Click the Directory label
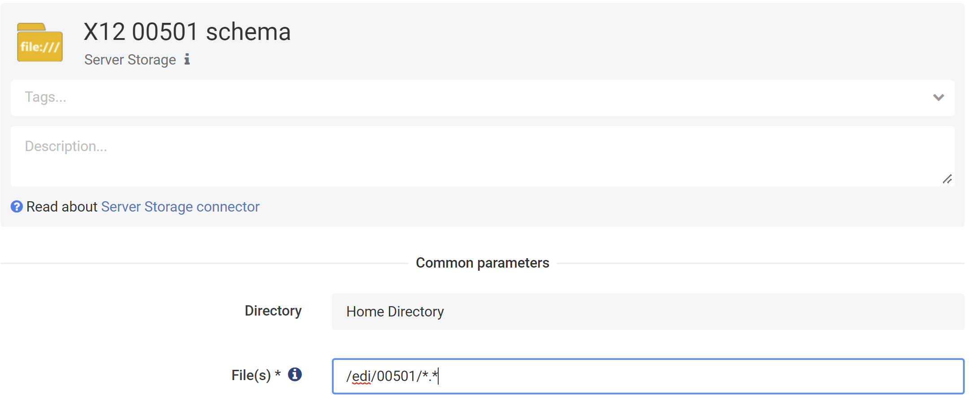 coord(273,311)
